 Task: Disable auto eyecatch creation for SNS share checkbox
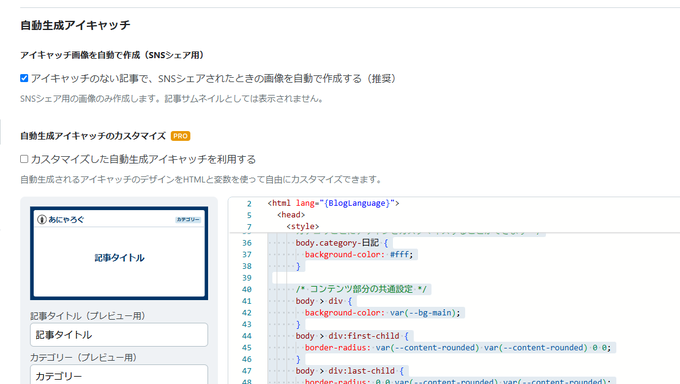[x=24, y=79]
